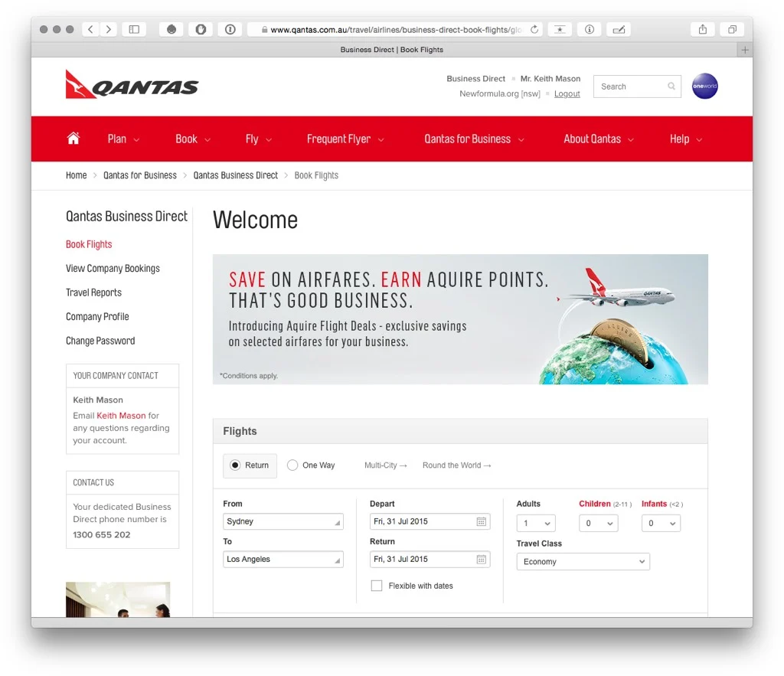784x676 pixels.
Task: Click the Aquire Flight Deals banner
Action: point(460,319)
